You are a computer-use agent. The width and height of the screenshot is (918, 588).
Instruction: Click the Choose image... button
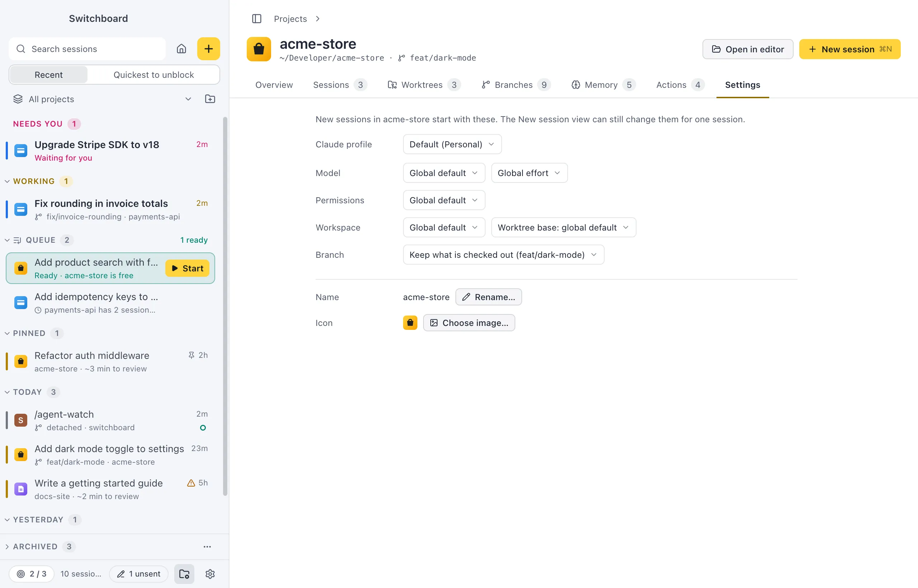point(469,323)
